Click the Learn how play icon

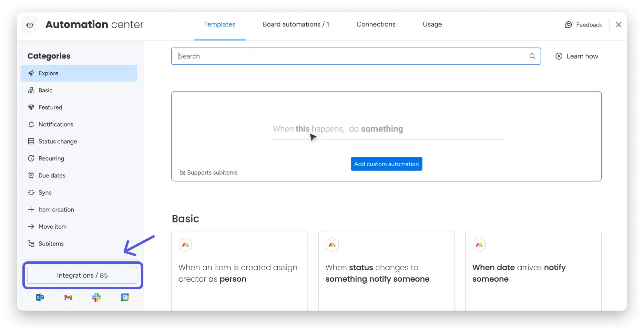click(559, 56)
